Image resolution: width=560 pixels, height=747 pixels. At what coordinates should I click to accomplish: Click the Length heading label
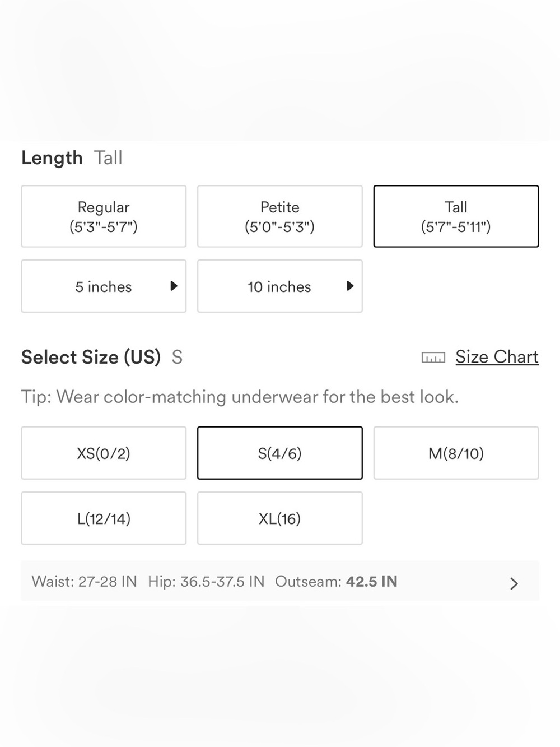(x=52, y=158)
